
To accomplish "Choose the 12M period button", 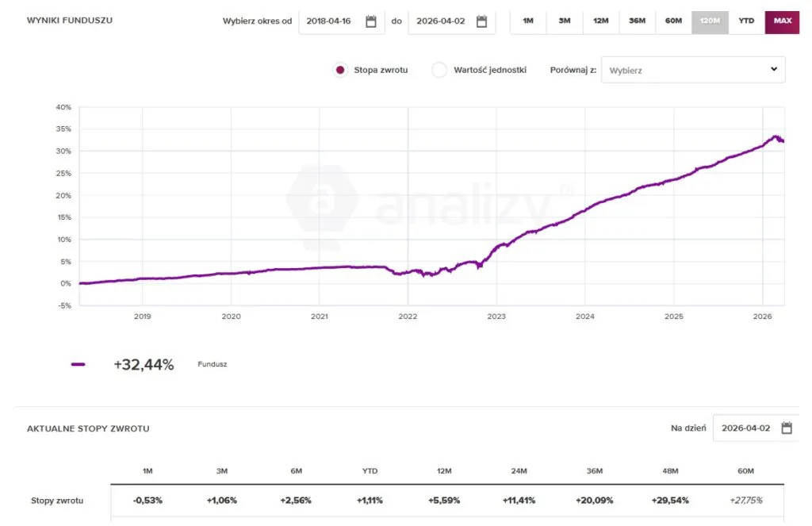I will 600,21.
